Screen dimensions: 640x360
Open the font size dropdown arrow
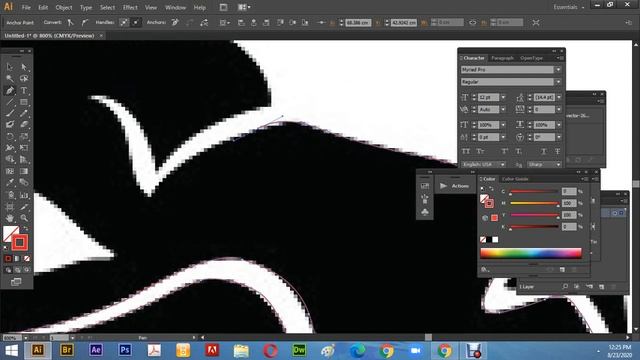tap(503, 97)
